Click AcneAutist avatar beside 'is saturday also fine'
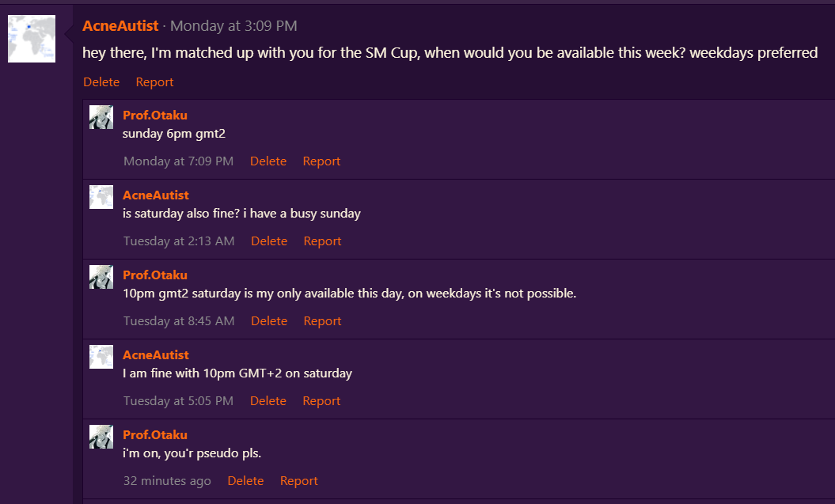The height and width of the screenshot is (504, 835). (x=101, y=197)
